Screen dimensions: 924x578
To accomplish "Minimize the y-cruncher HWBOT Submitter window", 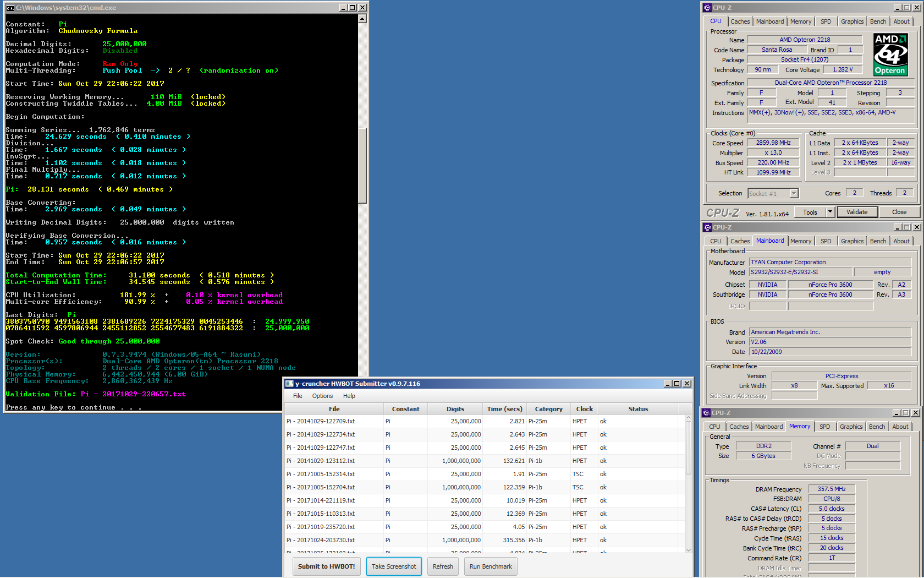I will 668,384.
